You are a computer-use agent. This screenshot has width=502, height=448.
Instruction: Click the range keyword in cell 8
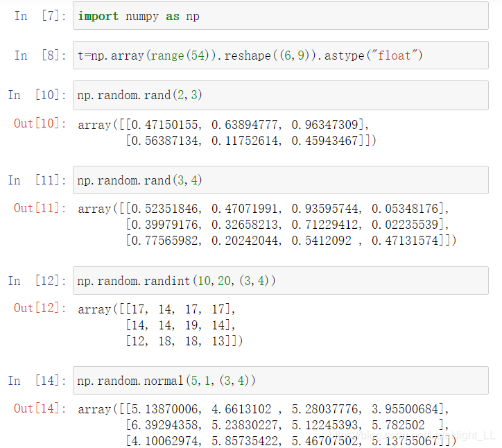click(x=167, y=55)
